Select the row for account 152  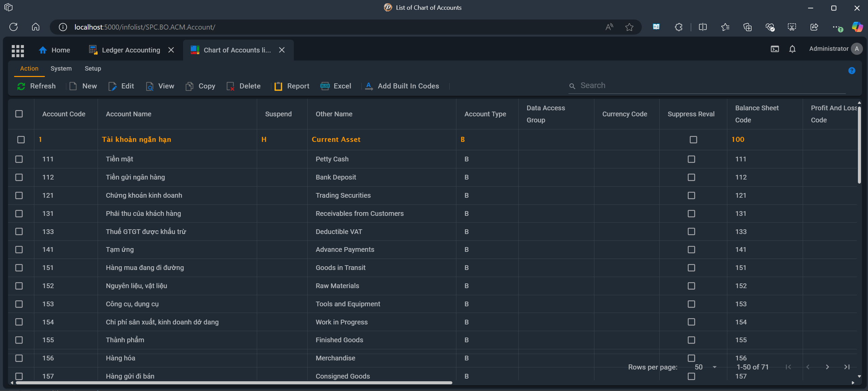click(x=19, y=286)
